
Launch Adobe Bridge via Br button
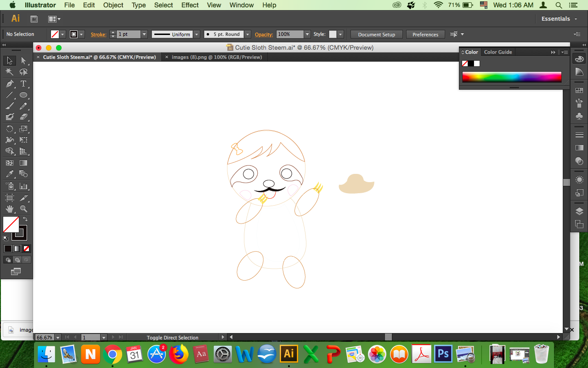[34, 19]
